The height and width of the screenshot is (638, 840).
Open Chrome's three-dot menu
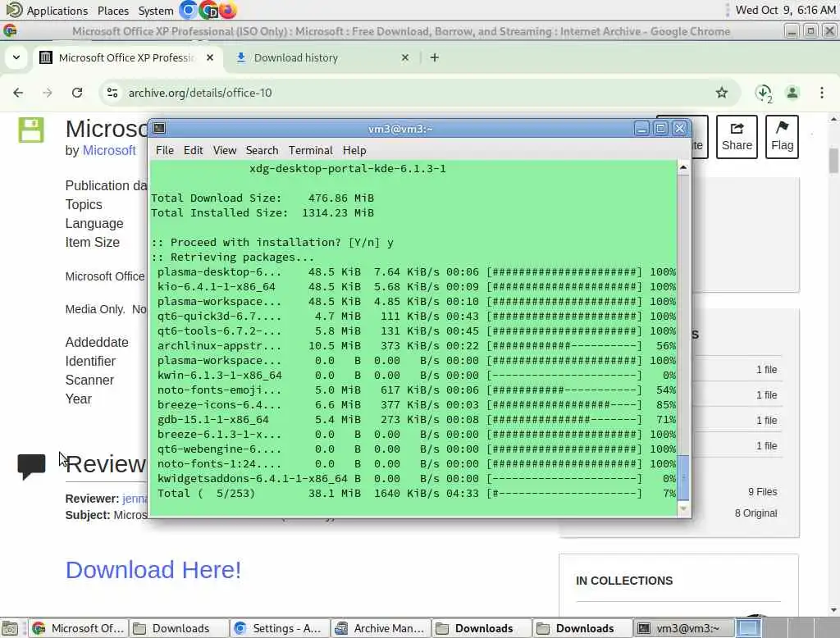tap(822, 93)
